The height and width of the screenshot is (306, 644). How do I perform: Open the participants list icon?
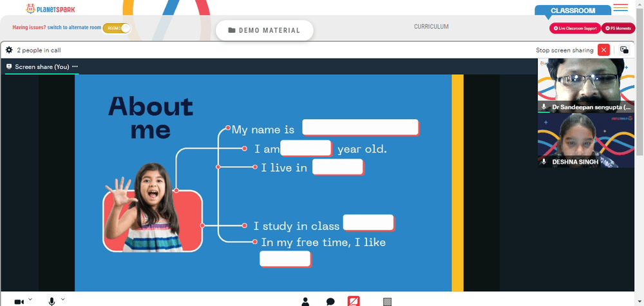coord(305,302)
